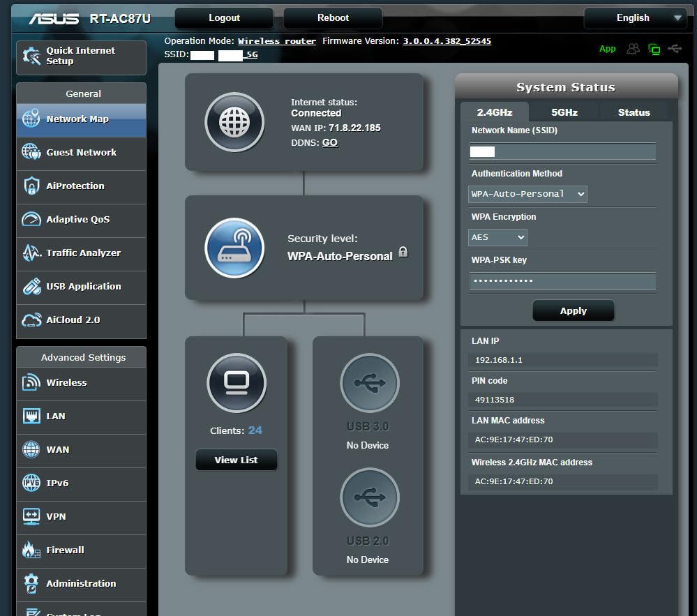
Task: Switch to the 5GHz tab
Action: 564,112
